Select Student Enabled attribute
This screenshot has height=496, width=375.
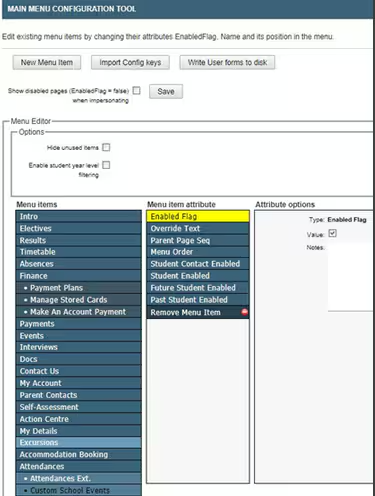[x=198, y=276]
